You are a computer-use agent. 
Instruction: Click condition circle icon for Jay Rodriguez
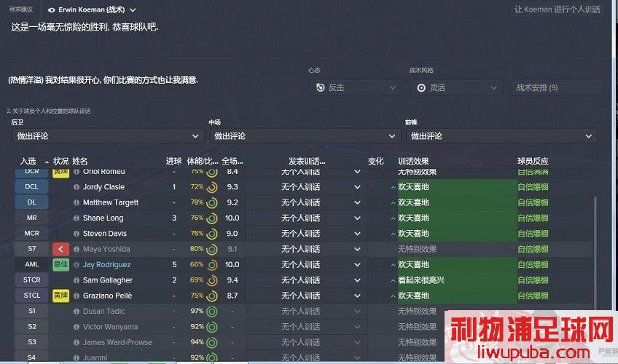(212, 265)
